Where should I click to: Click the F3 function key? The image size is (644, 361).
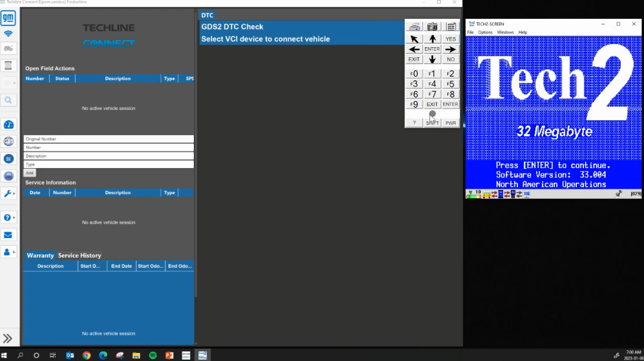pyautogui.click(x=414, y=84)
